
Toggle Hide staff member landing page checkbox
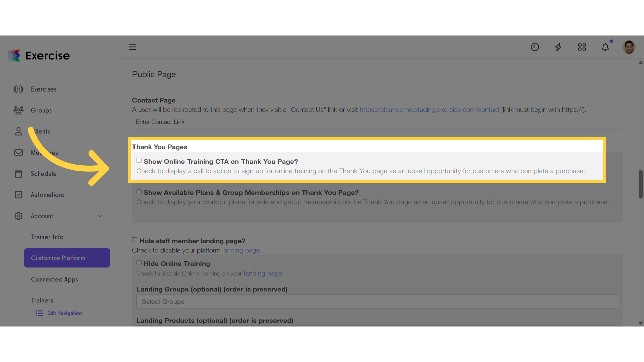click(135, 240)
